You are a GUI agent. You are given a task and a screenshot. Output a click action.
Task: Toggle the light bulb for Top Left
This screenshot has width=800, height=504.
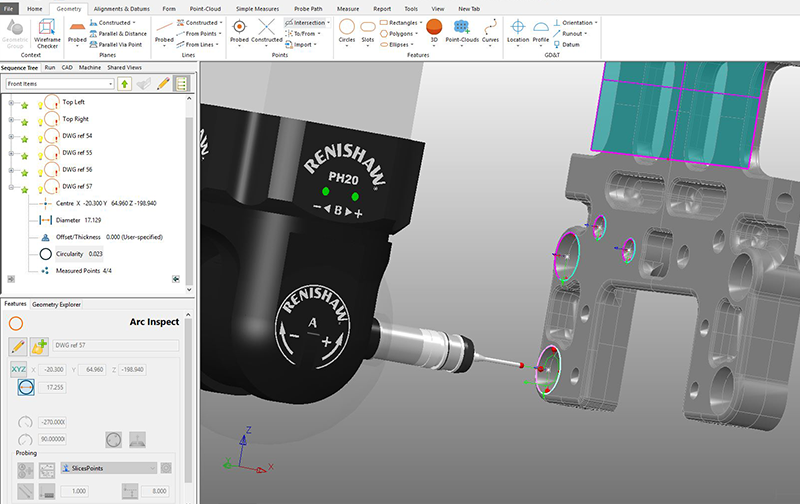pyautogui.click(x=40, y=106)
